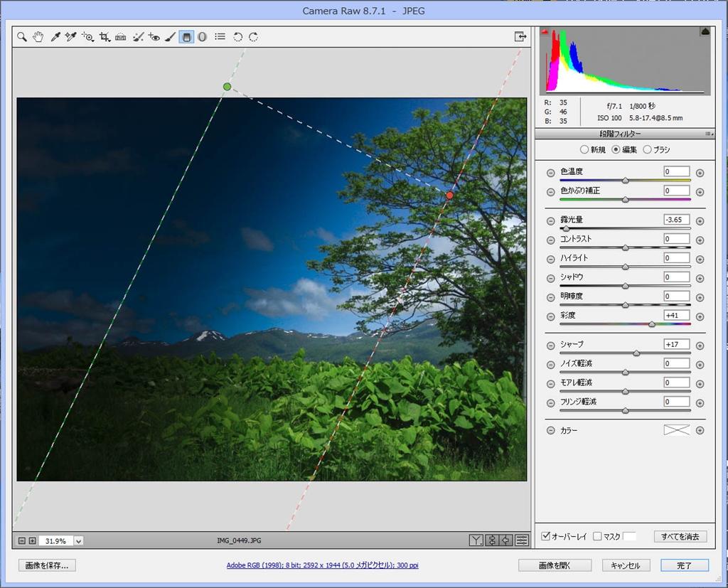Select the Zoom tool
Image resolution: width=728 pixels, height=588 pixels.
coord(22,37)
